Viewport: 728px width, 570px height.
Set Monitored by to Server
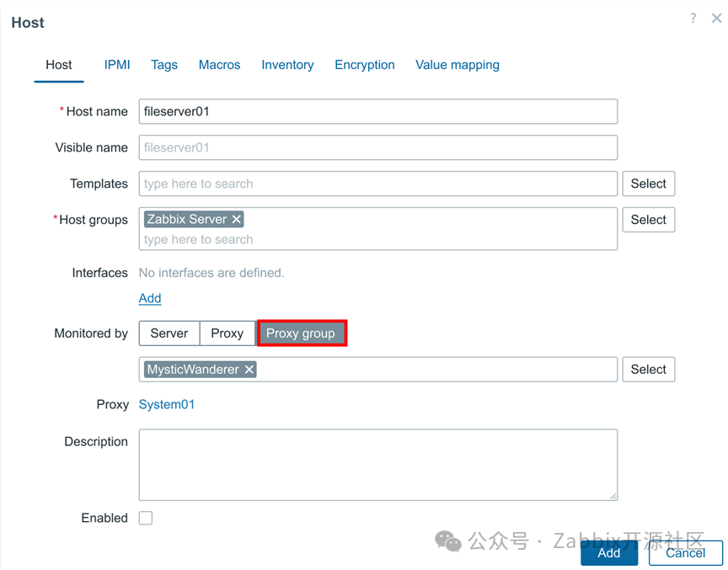[169, 333]
